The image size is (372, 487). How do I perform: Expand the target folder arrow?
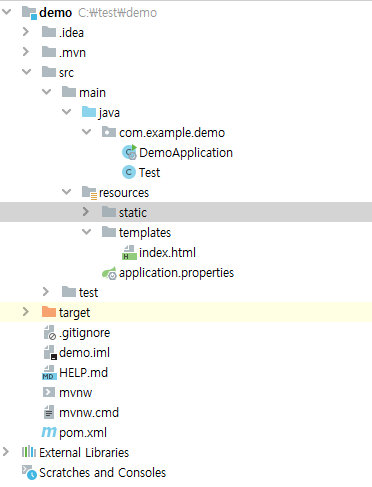click(26, 312)
